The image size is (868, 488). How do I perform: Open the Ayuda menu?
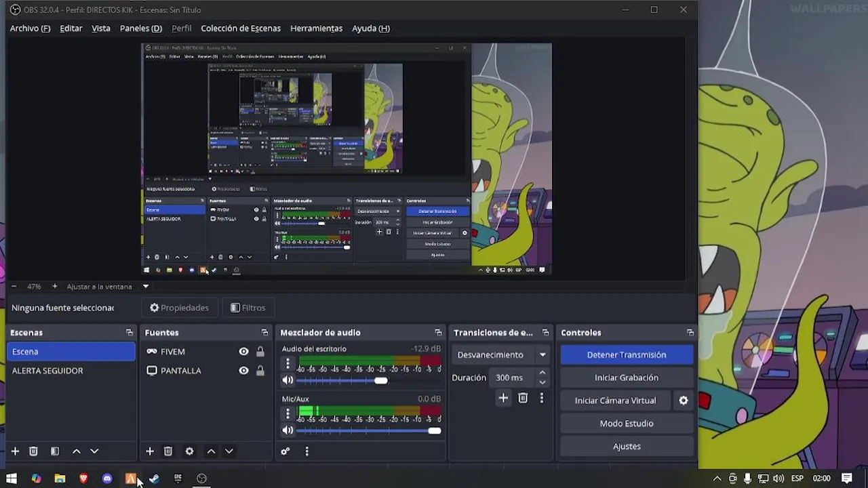click(x=370, y=28)
